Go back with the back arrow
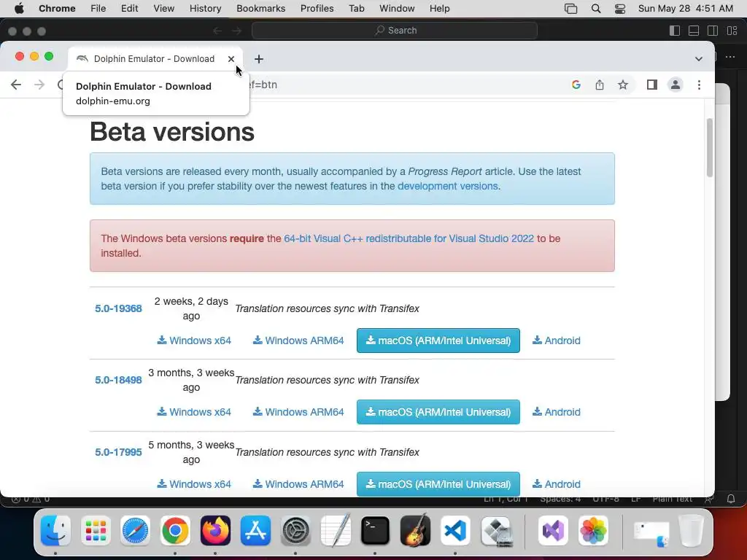The height and width of the screenshot is (560, 747). tap(16, 85)
